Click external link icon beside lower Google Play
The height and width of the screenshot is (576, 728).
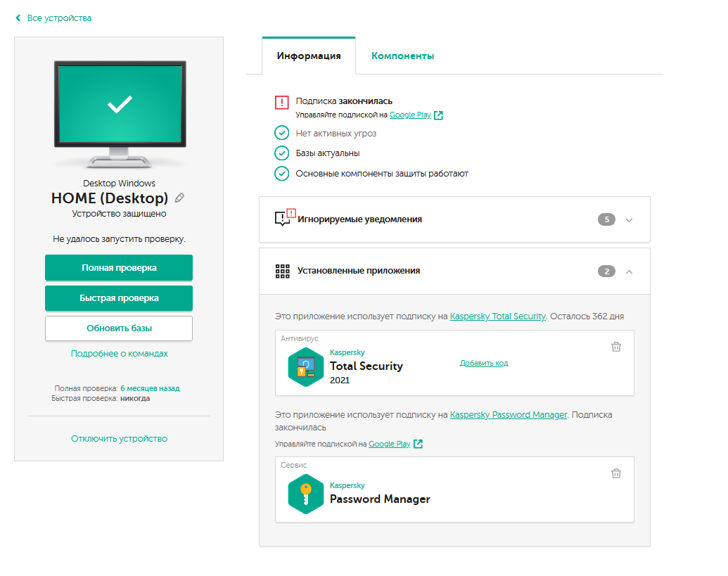[x=418, y=444]
